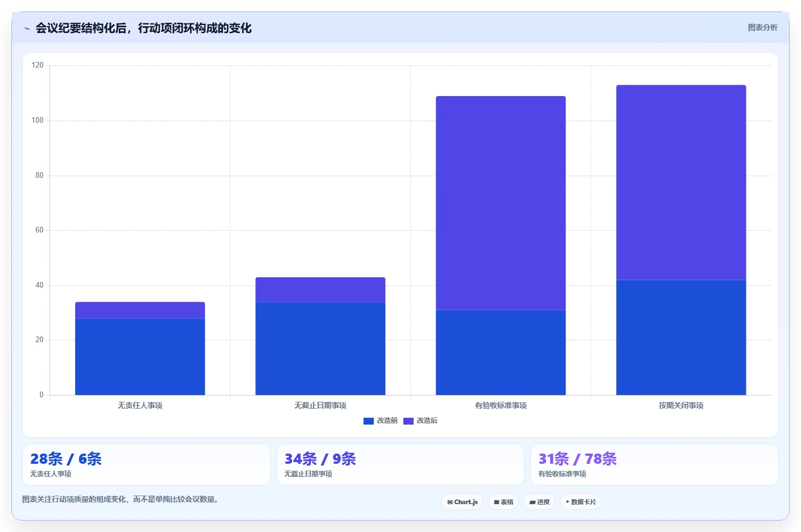
Task: Open the Chart.js chip
Action: (463, 502)
